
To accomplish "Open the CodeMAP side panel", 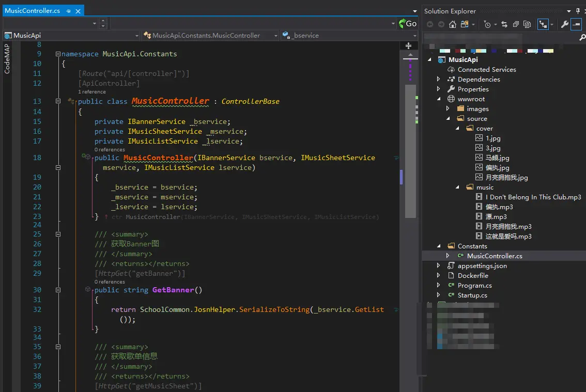I will (7, 59).
